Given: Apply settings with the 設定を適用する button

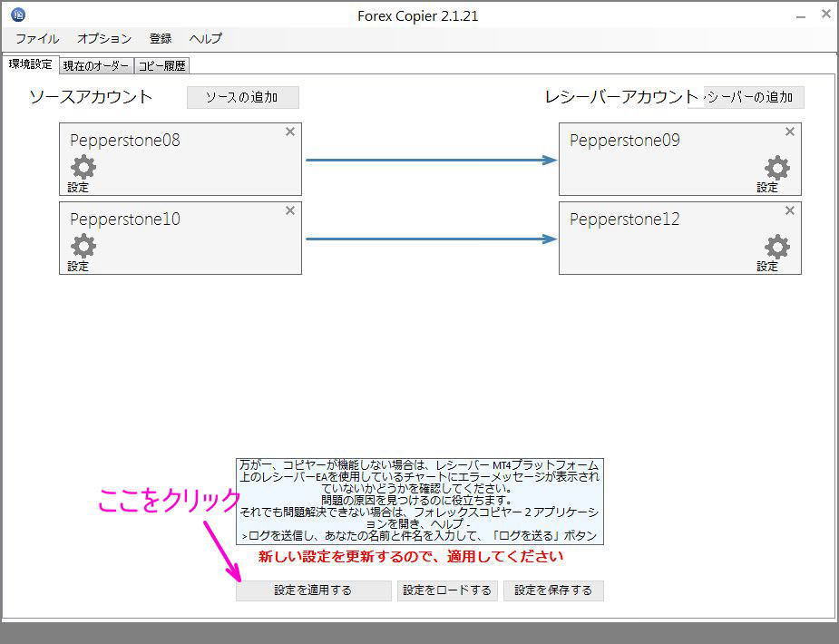Looking at the screenshot, I should point(313,590).
